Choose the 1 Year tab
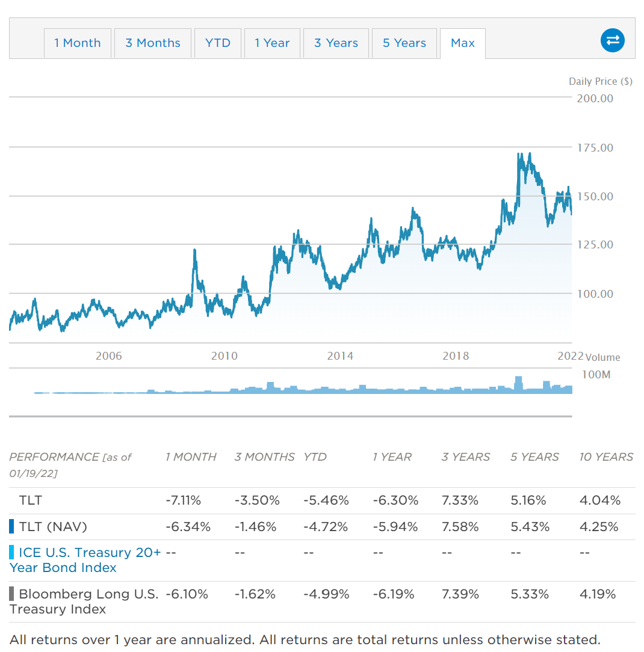 (272, 43)
